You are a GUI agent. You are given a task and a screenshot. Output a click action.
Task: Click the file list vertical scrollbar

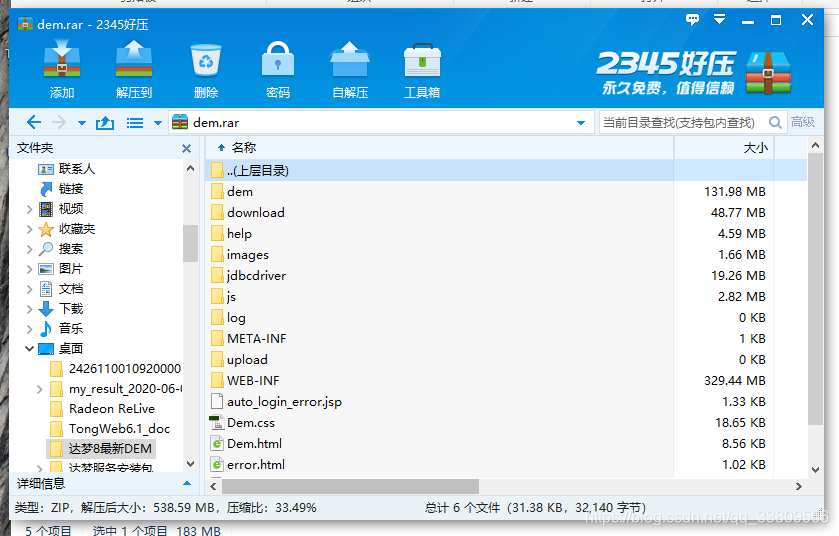click(815, 289)
